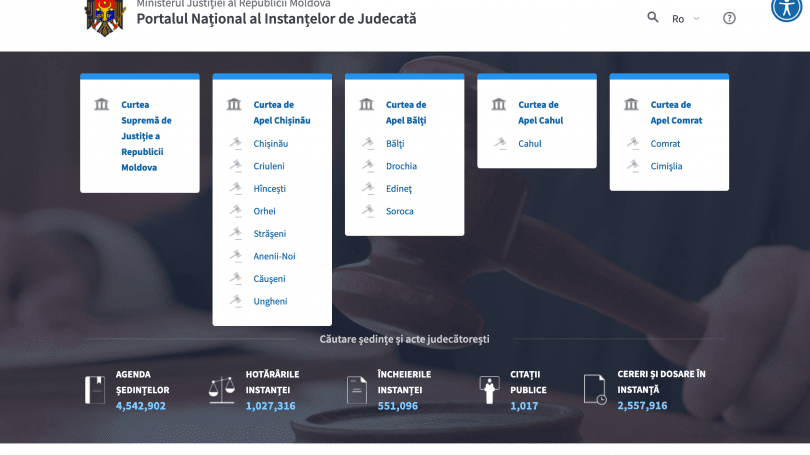Image resolution: width=810 pixels, height=455 pixels.
Task: Open Curtea de Apel Cahul link
Action: click(x=540, y=113)
